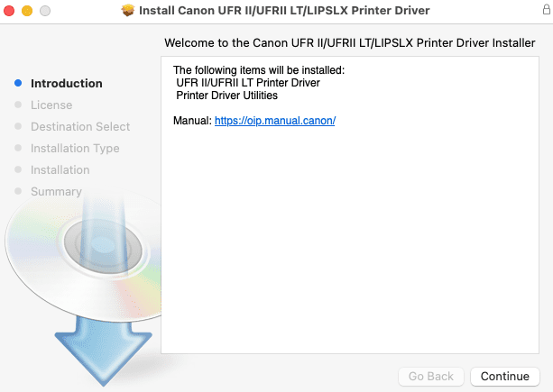Click the blue bullet beside Introduction
Image resolution: width=553 pixels, height=392 pixels.
(x=17, y=83)
